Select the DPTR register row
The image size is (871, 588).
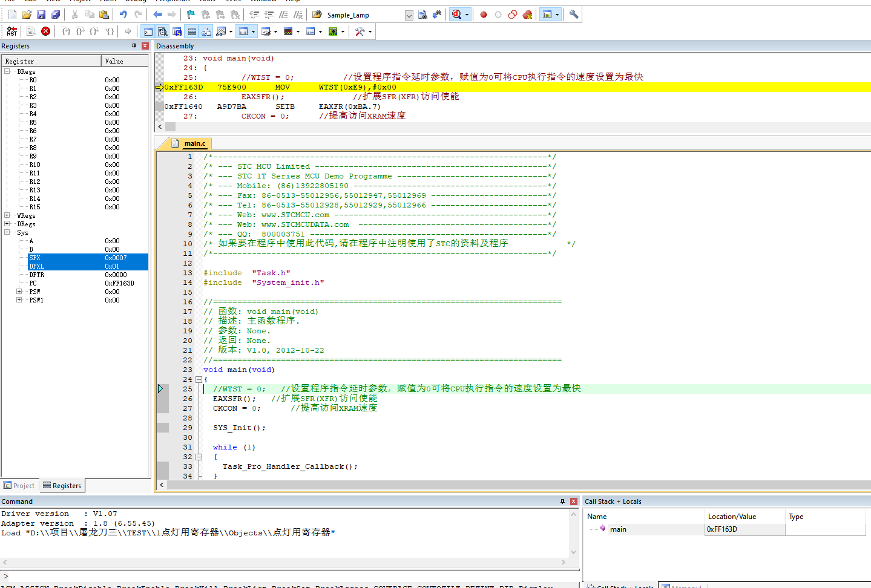(x=75, y=275)
